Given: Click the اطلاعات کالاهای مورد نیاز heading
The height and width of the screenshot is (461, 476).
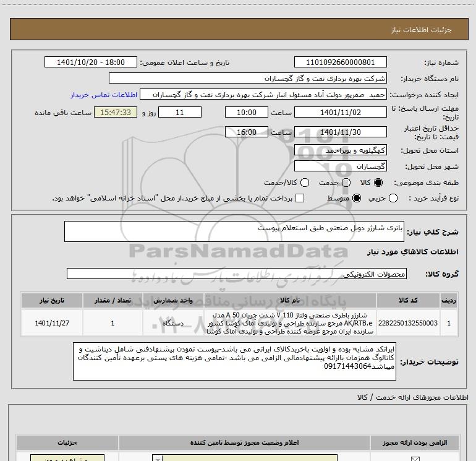Looking at the screenshot, I should click(x=412, y=252).
